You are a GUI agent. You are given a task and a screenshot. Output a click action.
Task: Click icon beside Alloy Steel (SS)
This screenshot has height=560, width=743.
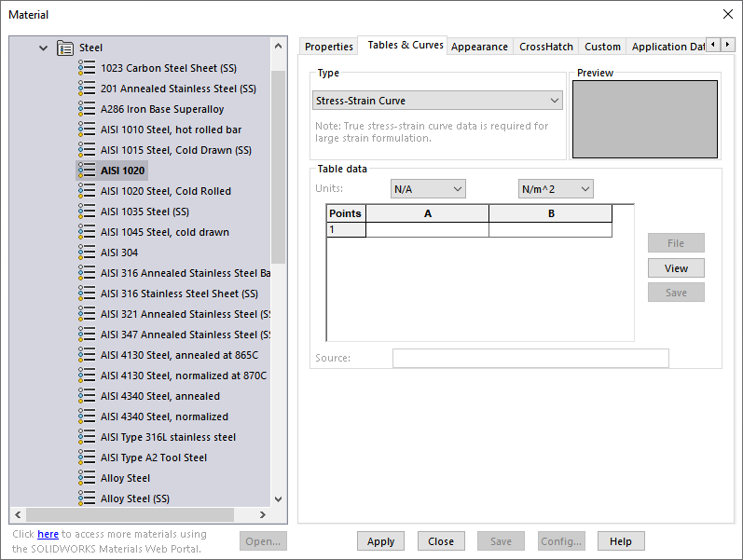pyautogui.click(x=87, y=499)
